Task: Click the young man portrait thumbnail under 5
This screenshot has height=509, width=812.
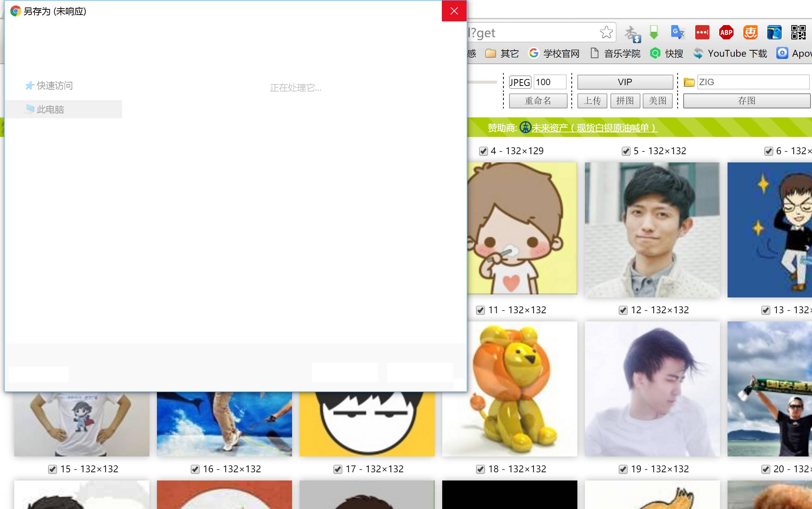Action: coord(652,230)
